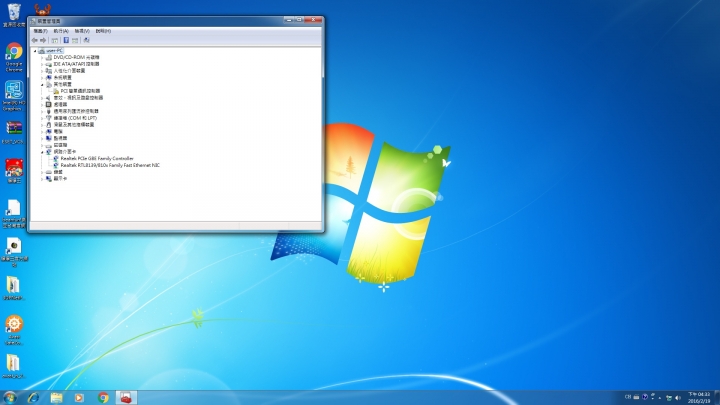The height and width of the screenshot is (405, 720).
Task: Expand the 連接埠 (COM 和 LPT) node
Action: [x=42, y=118]
